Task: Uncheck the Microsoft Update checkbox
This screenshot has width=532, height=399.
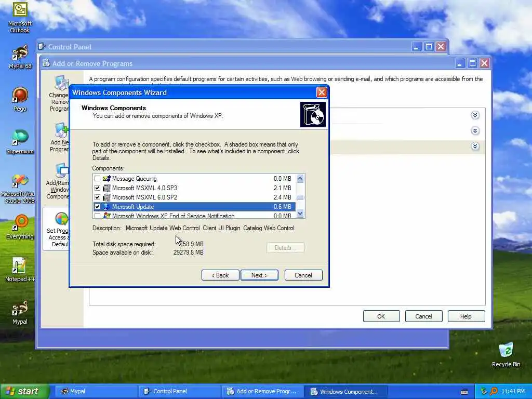Action: click(97, 207)
